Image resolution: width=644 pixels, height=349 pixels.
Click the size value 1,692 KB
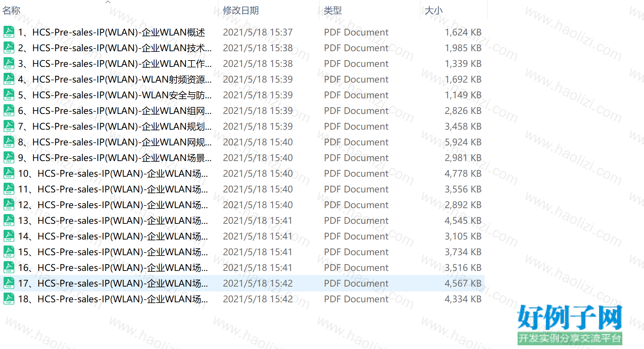[x=463, y=80]
